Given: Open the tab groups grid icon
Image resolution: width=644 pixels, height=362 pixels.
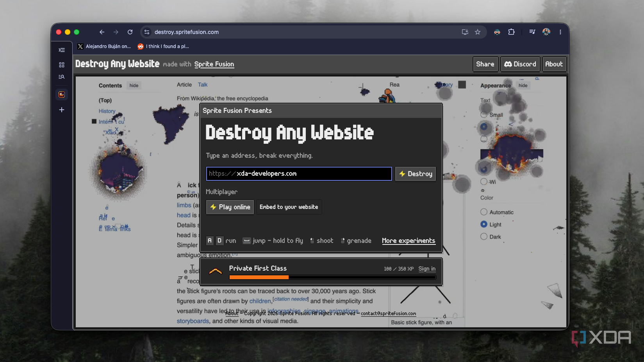Looking at the screenshot, I should coord(62,64).
